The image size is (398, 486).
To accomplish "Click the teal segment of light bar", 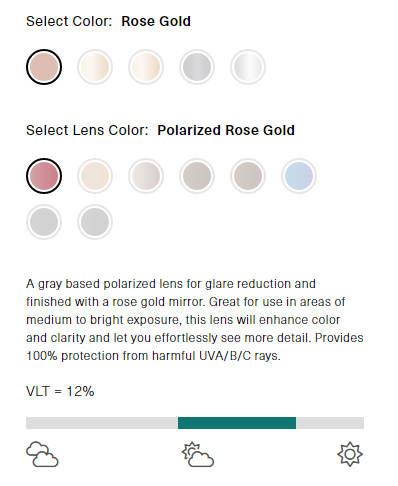I will [x=237, y=423].
